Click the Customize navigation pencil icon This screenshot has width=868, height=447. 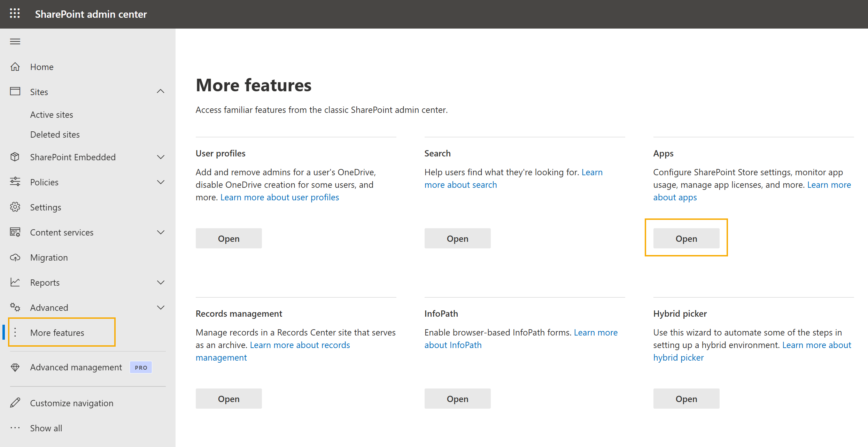pyautogui.click(x=15, y=403)
